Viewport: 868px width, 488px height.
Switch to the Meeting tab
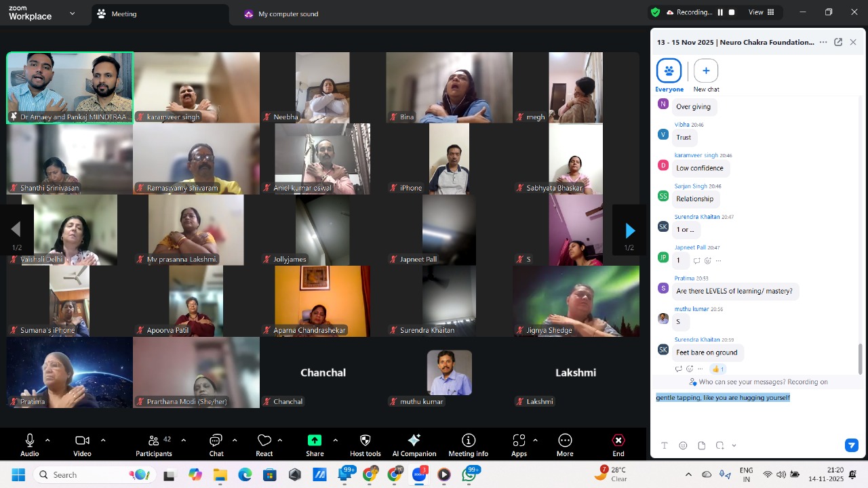click(123, 14)
